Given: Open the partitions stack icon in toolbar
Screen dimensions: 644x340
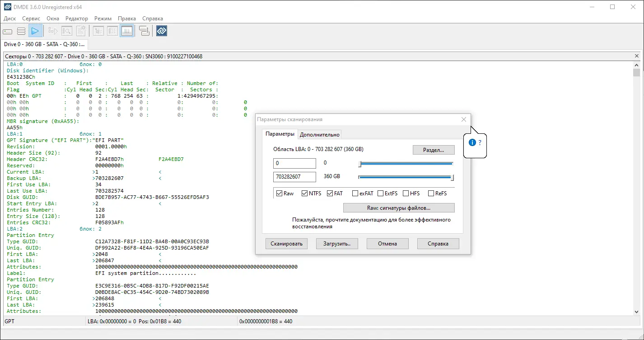Looking at the screenshot, I should click(21, 31).
